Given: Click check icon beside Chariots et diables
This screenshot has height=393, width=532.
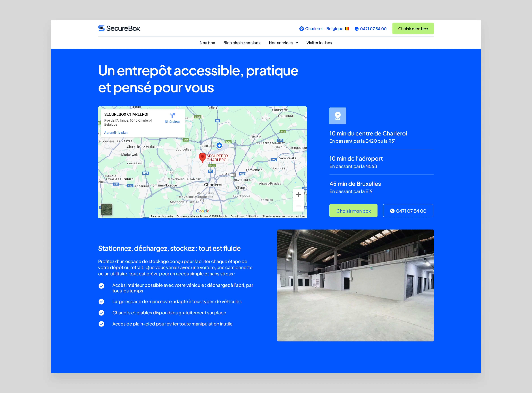Looking at the screenshot, I should coord(102,313).
